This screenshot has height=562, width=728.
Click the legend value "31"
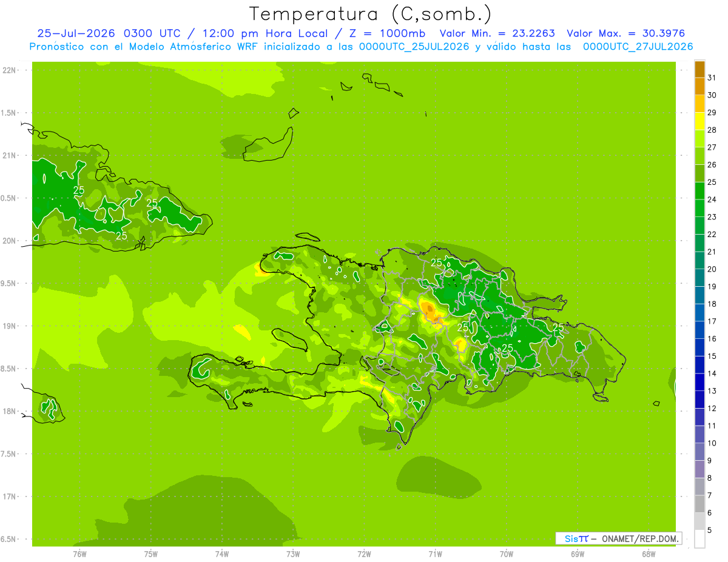point(712,77)
